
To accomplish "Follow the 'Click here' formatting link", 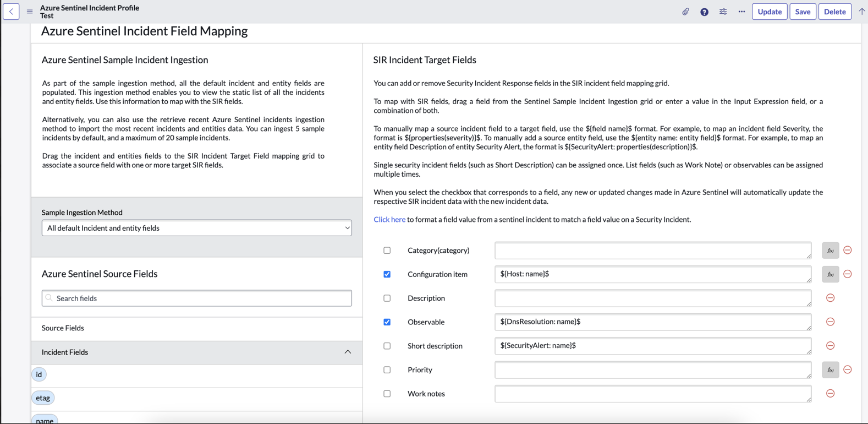I will [x=389, y=219].
